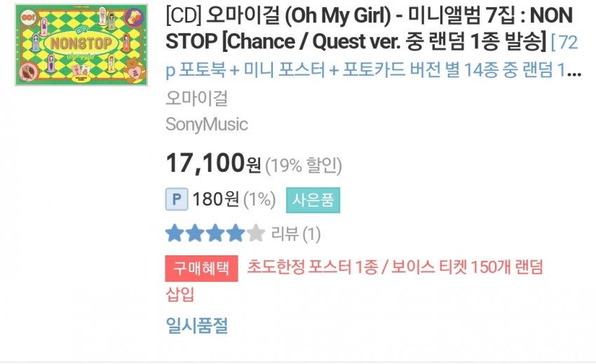Click the third blue rating star

click(215, 233)
